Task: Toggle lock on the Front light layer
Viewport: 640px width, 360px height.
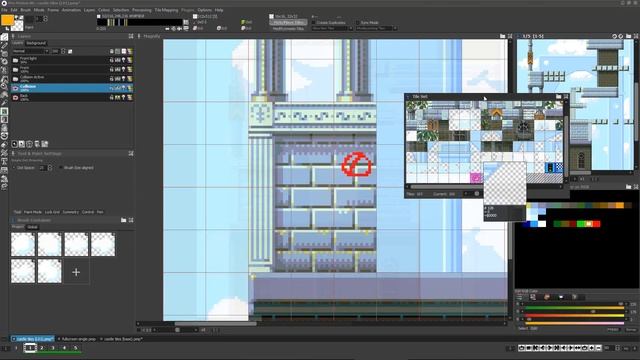Action: (x=111, y=60)
